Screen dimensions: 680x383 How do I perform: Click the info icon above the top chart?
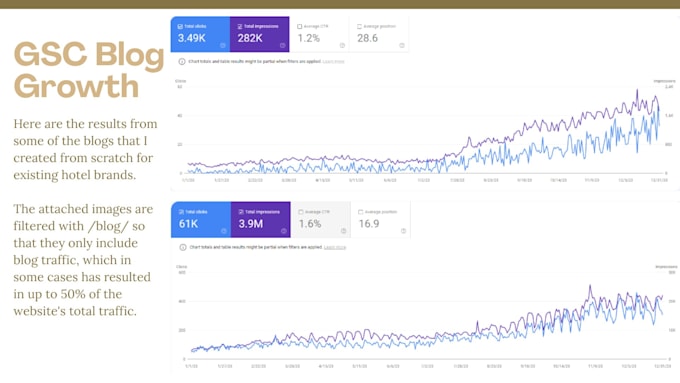182,62
